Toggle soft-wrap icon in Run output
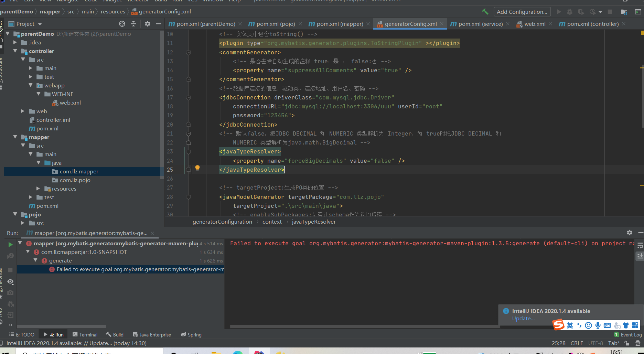The width and height of the screenshot is (644, 354). (640, 245)
